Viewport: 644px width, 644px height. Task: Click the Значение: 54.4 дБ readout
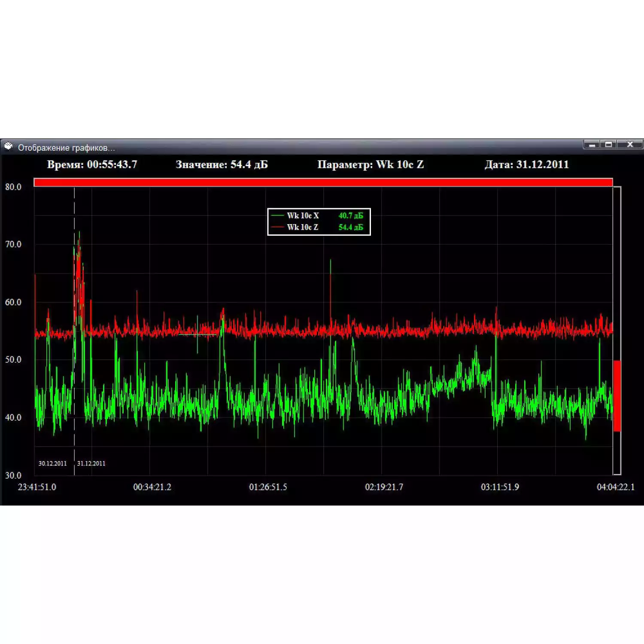[222, 164]
